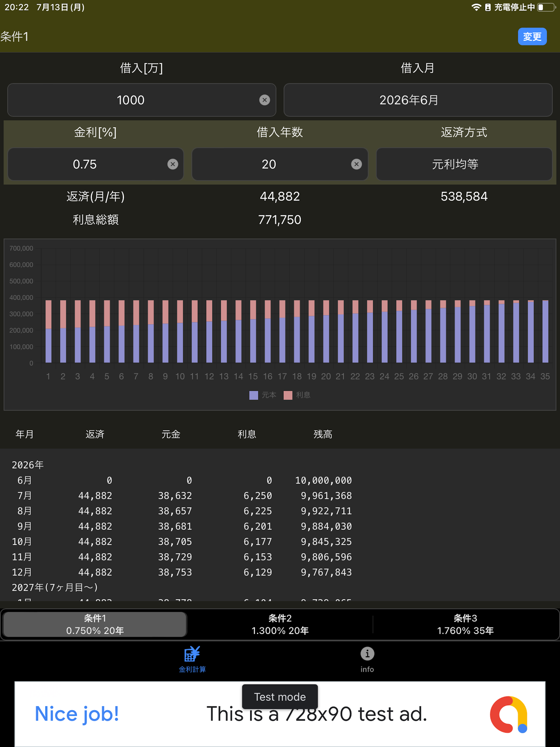
Task: Edit the 金利[%] input field
Action: 96,164
